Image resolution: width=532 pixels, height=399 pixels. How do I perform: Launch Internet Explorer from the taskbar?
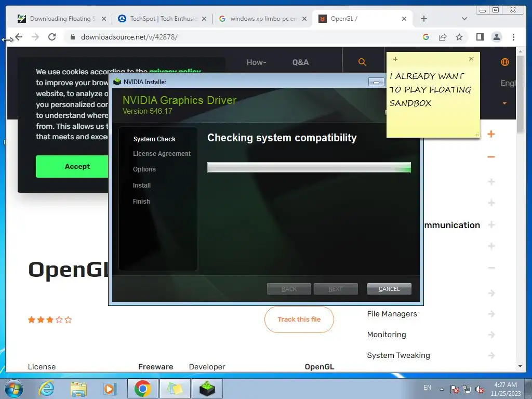tap(46, 389)
